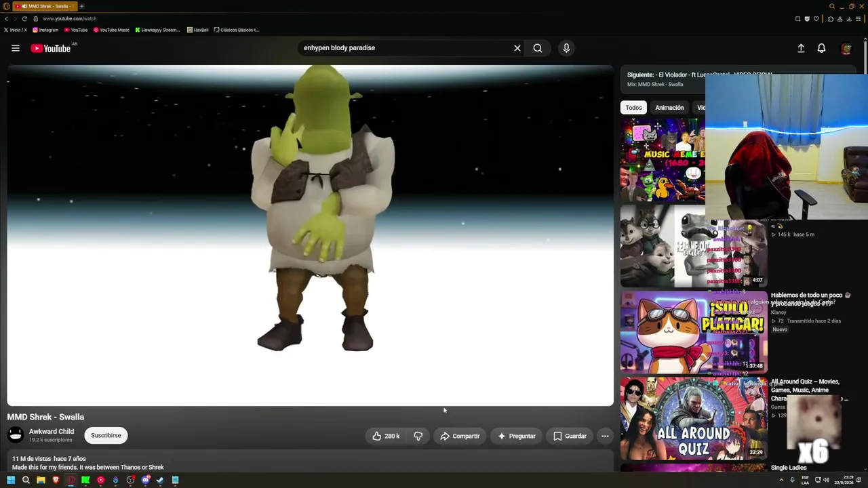Open Steam from the taskbar
The height and width of the screenshot is (488, 868).
click(x=160, y=481)
